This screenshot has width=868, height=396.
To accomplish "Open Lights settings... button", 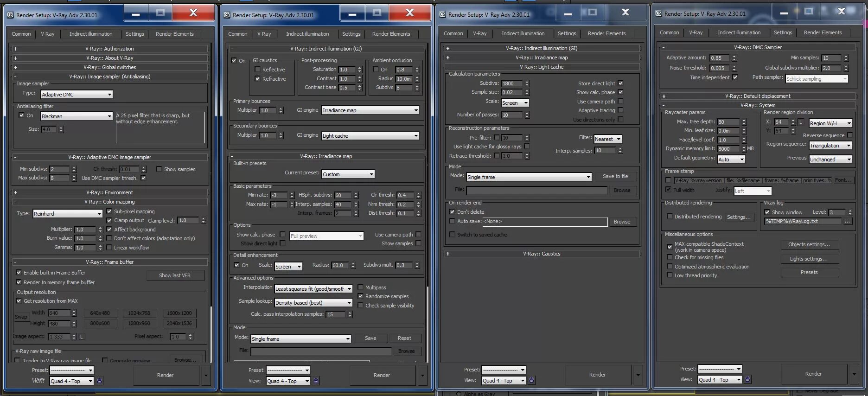I will click(809, 259).
